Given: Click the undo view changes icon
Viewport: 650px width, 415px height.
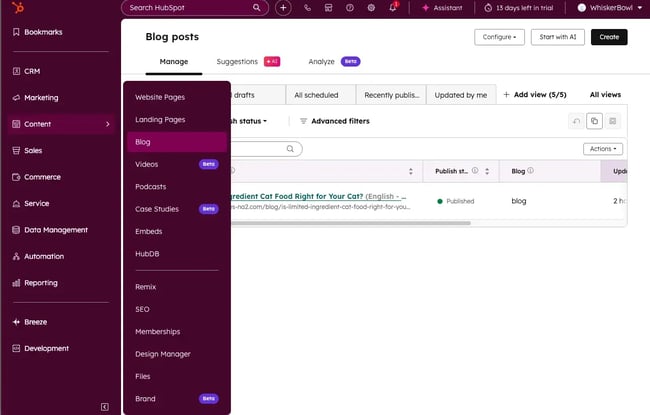Looking at the screenshot, I should pyautogui.click(x=576, y=121).
